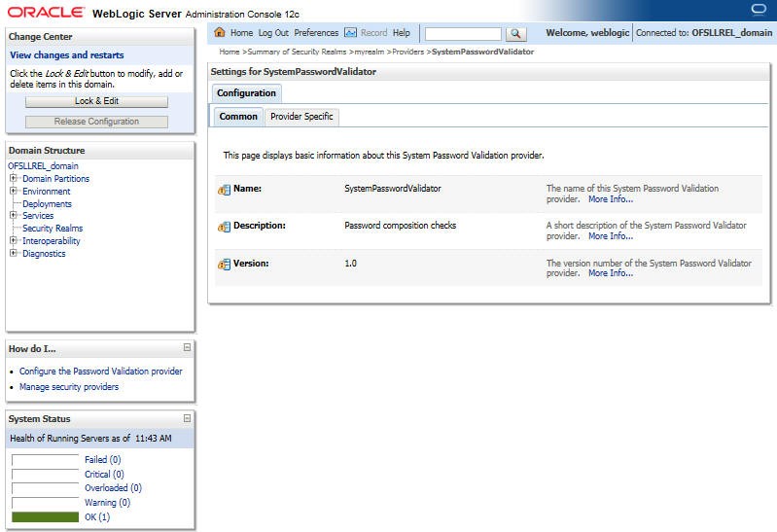Open Configure the Password Validation provider help

pyautogui.click(x=100, y=371)
